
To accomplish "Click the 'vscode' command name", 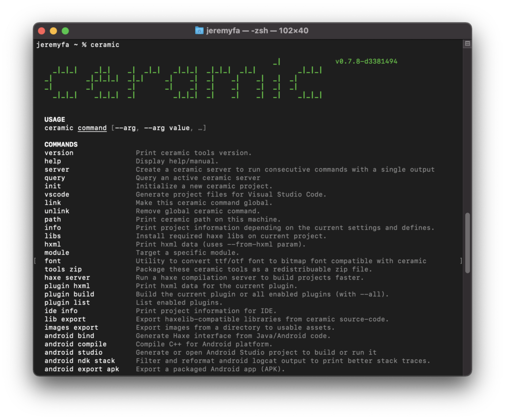I will (57, 194).
